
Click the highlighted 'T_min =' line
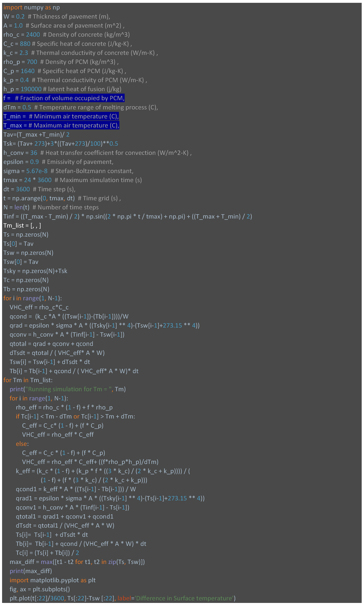(x=61, y=116)
